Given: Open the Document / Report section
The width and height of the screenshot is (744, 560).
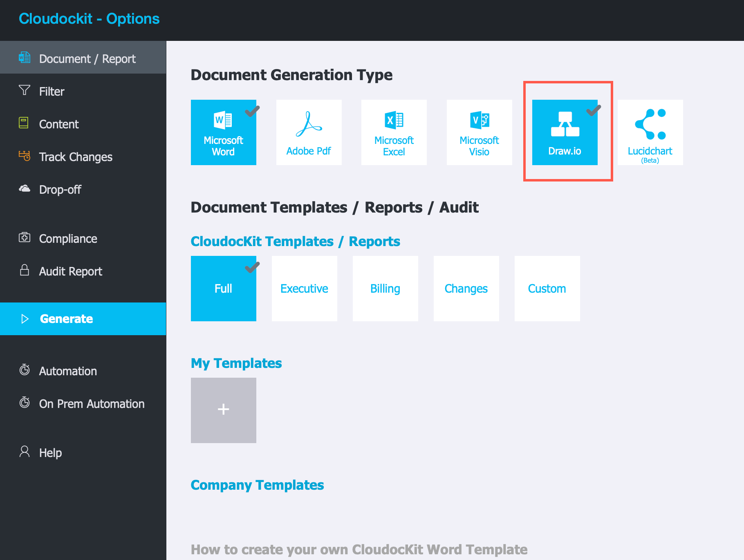Looking at the screenshot, I should (x=87, y=58).
